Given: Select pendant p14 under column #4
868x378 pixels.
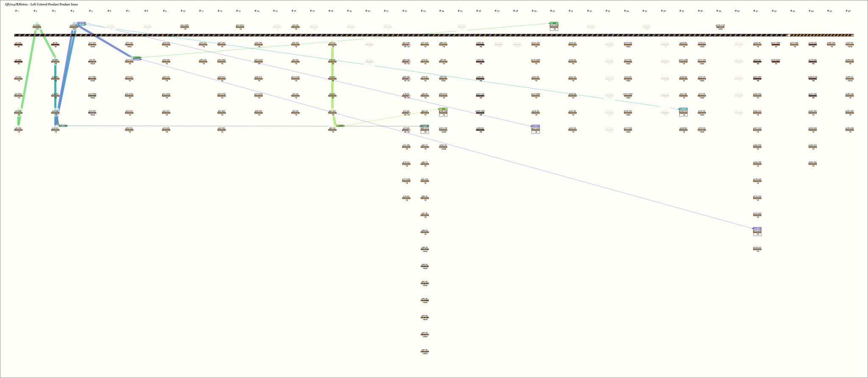Looking at the screenshot, I should (73, 27).
